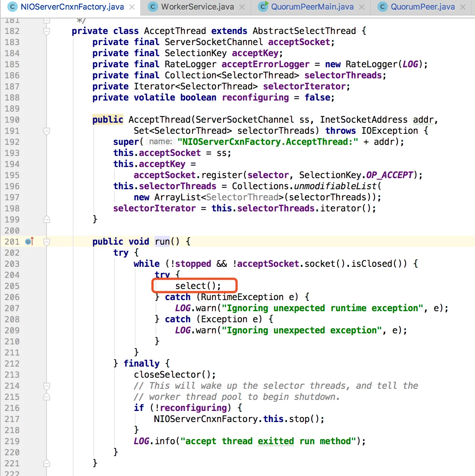
Task: Click the class icon on QuorumPeerMain.java tab
Action: click(263, 7)
